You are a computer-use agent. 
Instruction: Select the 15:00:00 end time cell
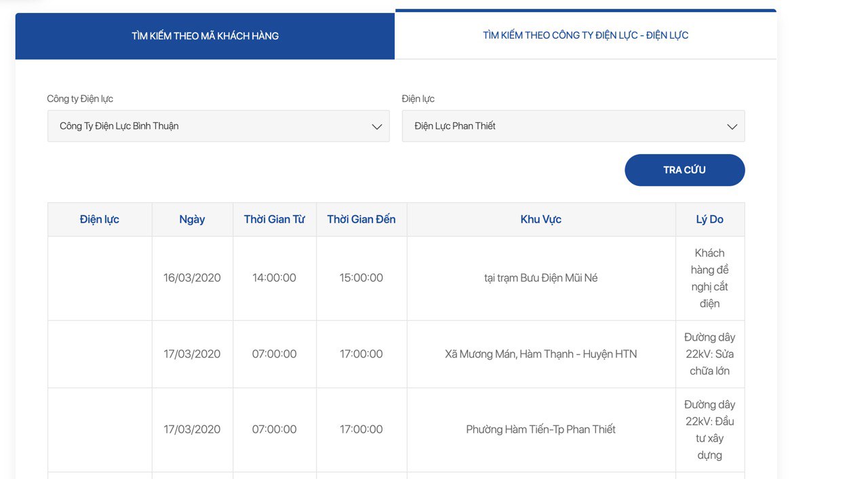tap(361, 278)
